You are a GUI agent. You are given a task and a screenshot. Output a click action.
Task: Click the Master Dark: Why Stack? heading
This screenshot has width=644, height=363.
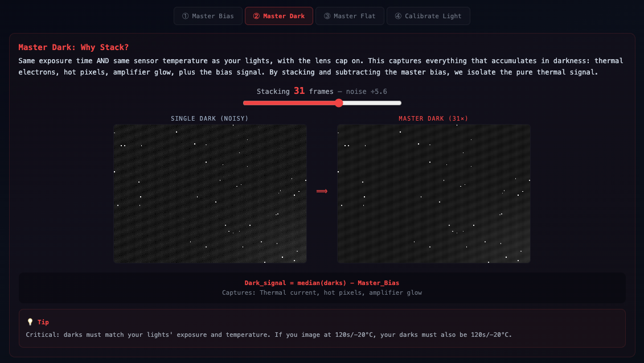tap(74, 47)
